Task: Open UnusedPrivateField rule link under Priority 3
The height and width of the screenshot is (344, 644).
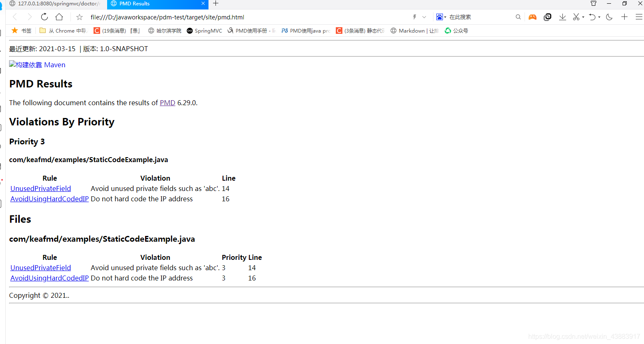Action: (41, 188)
